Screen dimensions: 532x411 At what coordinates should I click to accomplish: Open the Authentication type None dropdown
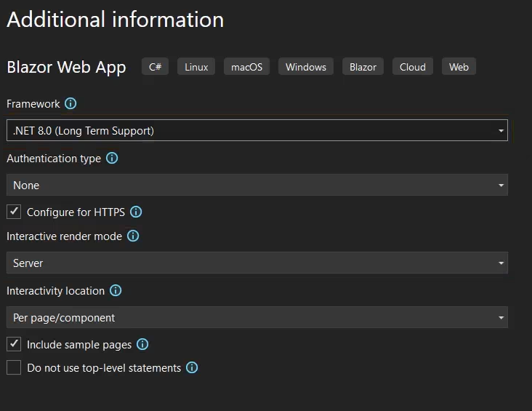[x=257, y=185]
